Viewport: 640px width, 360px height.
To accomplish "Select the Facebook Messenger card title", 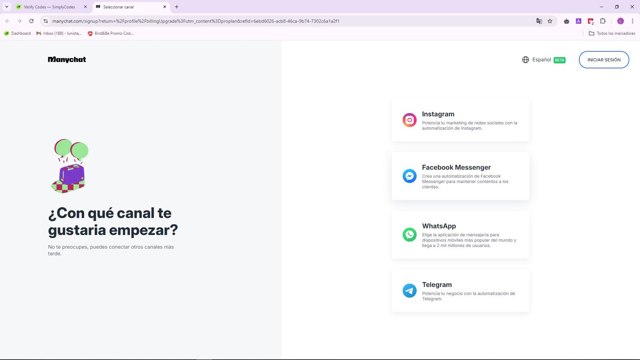I will click(x=456, y=167).
